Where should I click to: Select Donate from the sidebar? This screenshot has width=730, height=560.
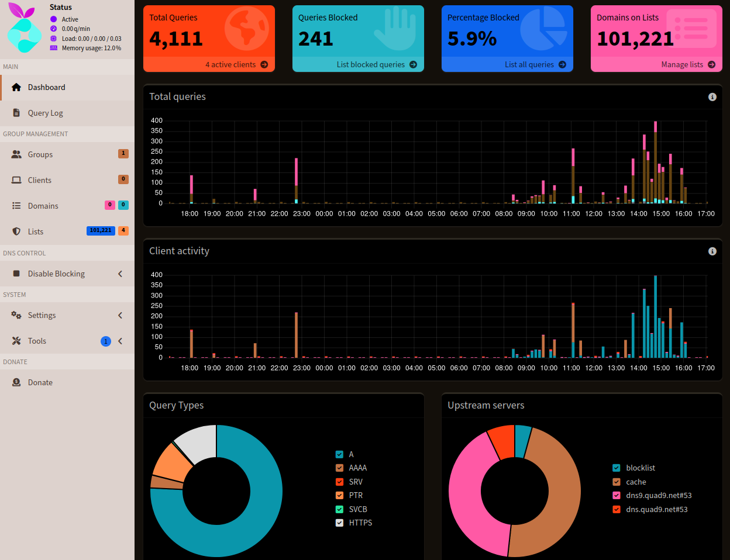pyautogui.click(x=40, y=382)
